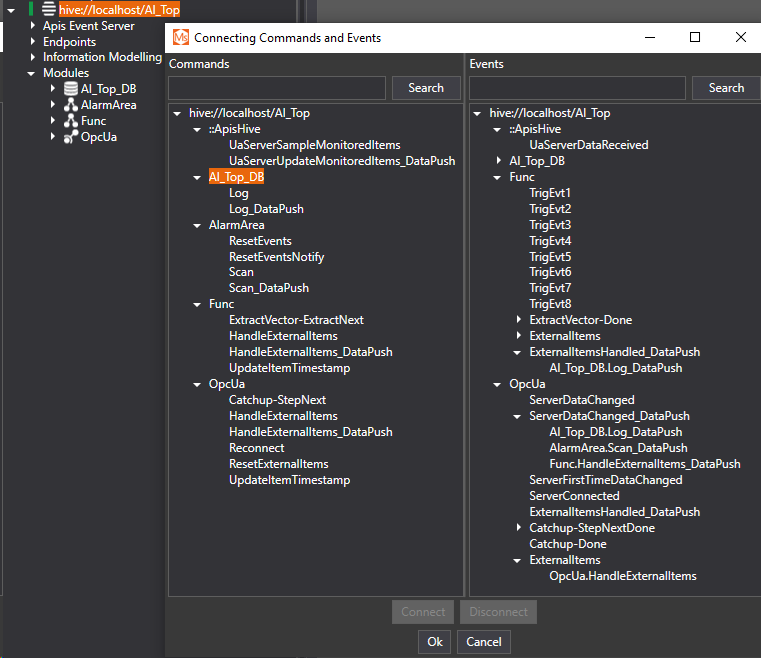Expand ExtractVector-Done event node
Image resolution: width=761 pixels, height=658 pixels.
coord(519,320)
